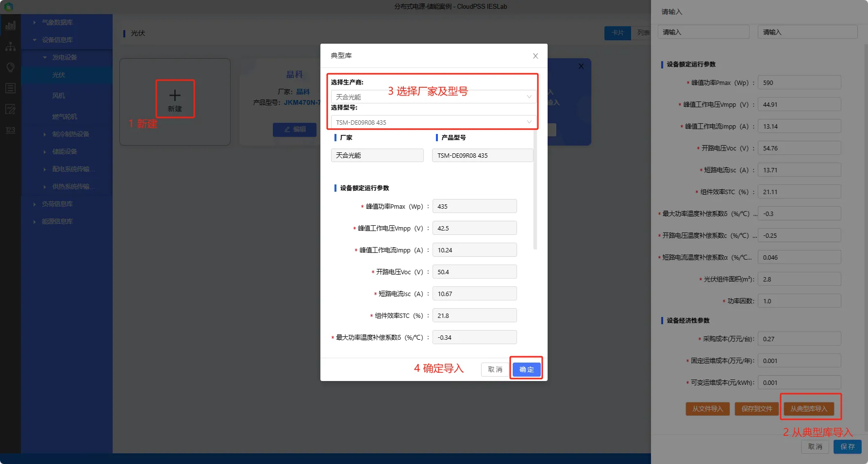Click the right panel 组件效率STC field showing 21.11
This screenshot has height=464, width=868.
pos(800,192)
